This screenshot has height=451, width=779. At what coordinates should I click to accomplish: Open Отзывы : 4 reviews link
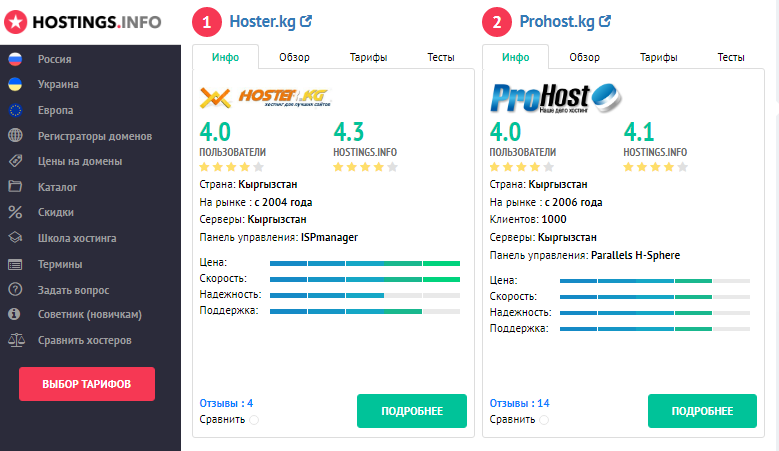point(226,403)
